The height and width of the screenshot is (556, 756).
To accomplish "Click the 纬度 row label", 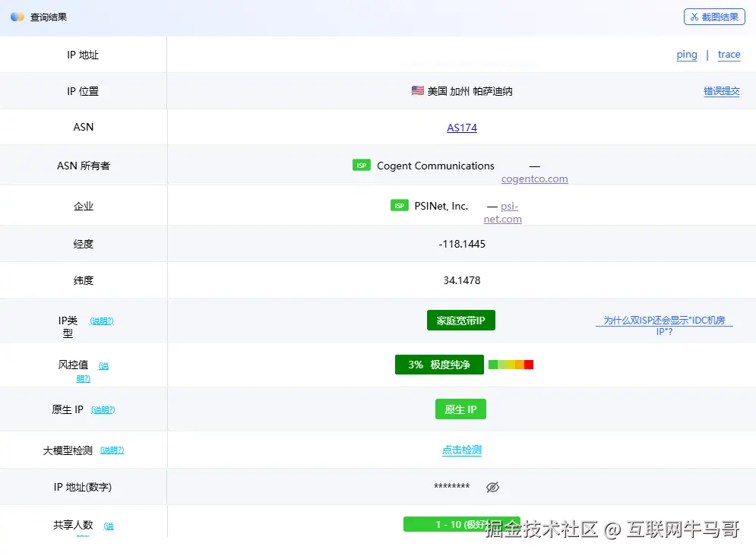I will [84, 280].
